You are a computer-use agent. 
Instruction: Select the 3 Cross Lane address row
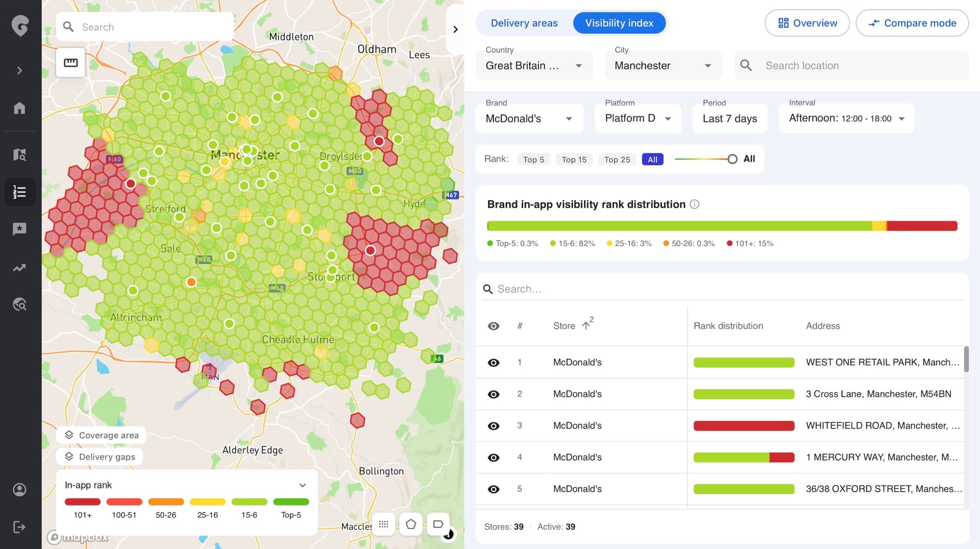pos(879,394)
